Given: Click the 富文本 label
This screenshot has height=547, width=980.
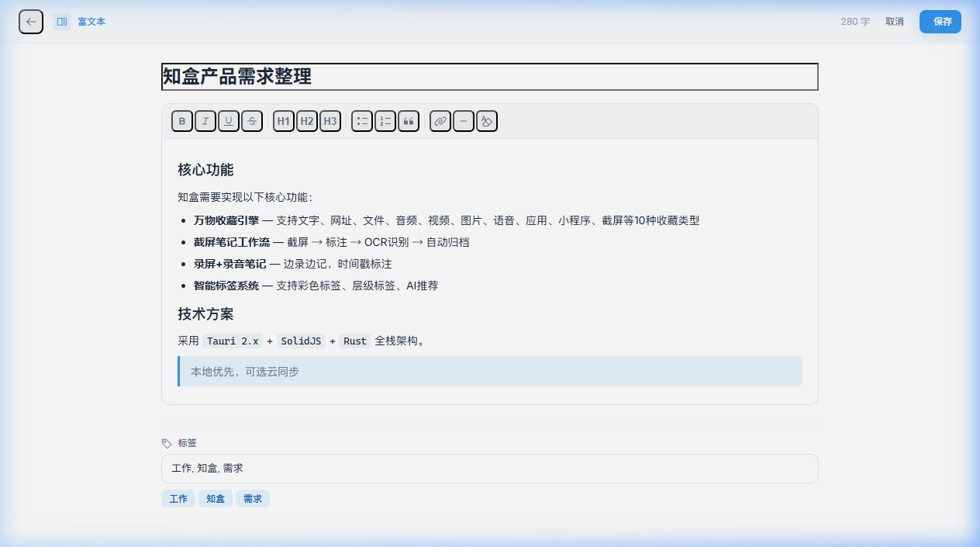Looking at the screenshot, I should coord(91,22).
